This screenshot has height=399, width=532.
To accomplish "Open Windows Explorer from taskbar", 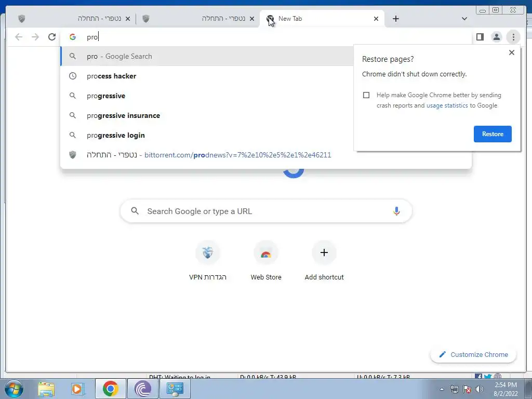I will (x=46, y=389).
